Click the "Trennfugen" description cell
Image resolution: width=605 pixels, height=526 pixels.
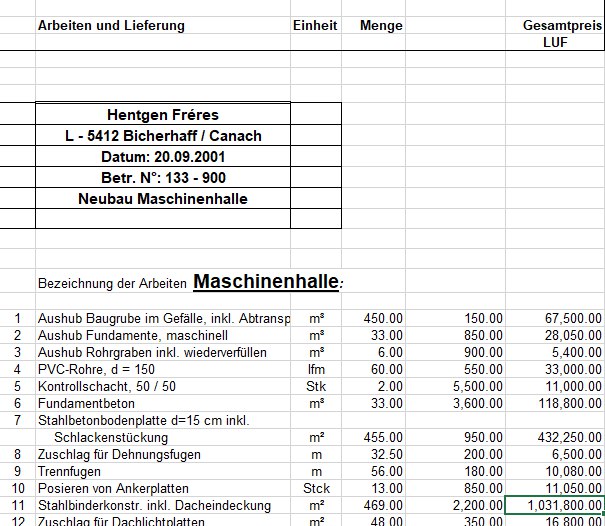[x=70, y=471]
